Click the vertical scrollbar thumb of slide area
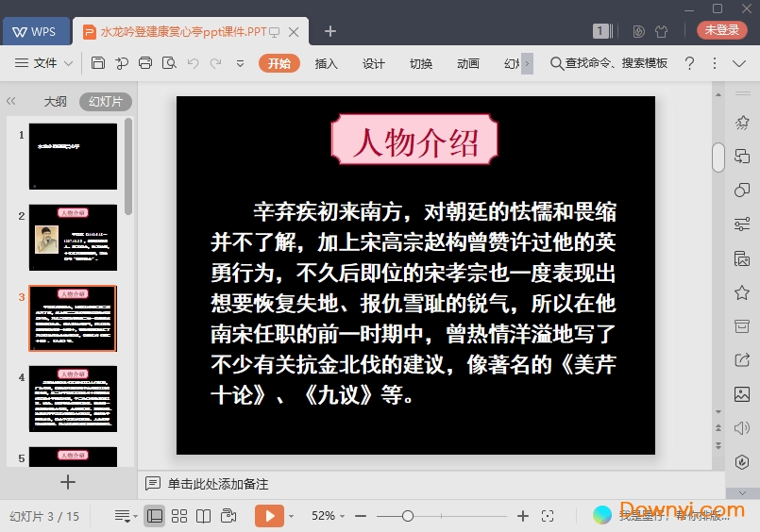Viewport: 760px width, 532px height. coord(718,157)
